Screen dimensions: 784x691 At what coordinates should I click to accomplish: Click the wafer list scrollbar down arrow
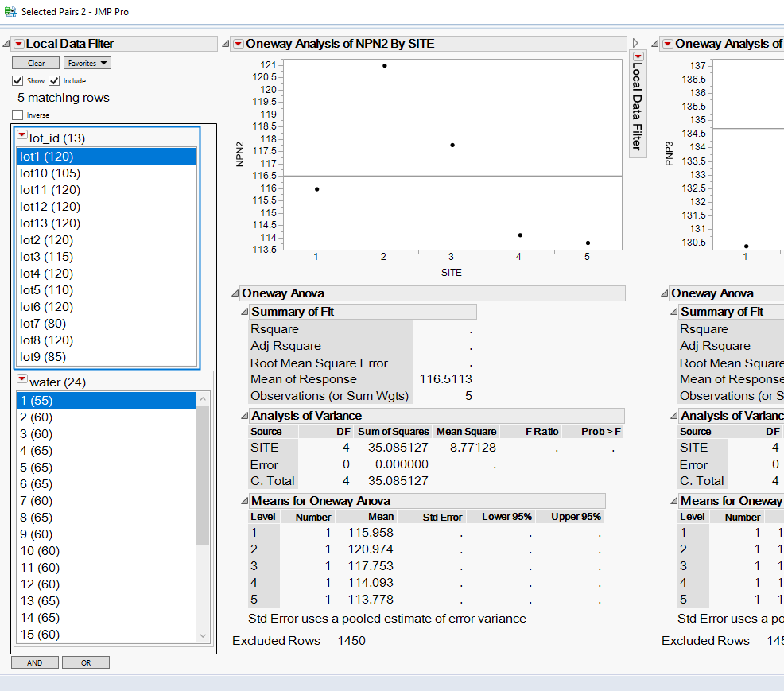coord(203,635)
